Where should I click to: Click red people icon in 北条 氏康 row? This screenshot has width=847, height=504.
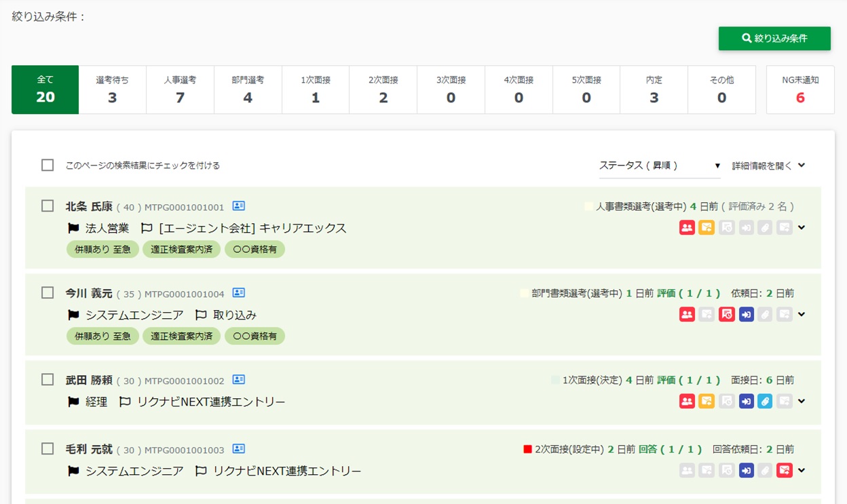pos(687,228)
